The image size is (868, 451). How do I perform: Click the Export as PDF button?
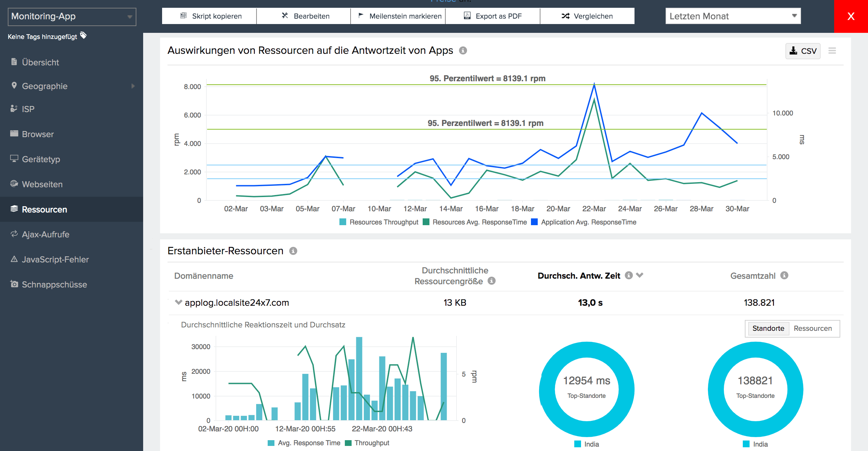tap(493, 16)
